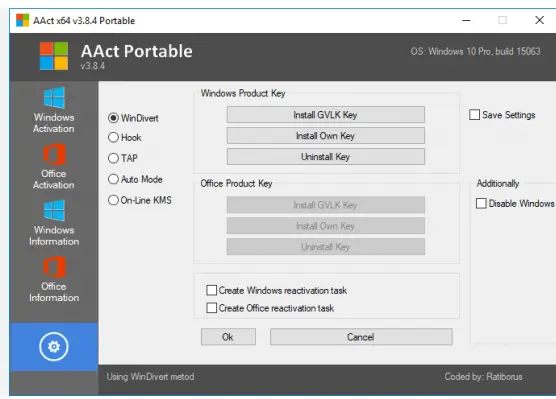The image size is (556, 399).
Task: Confirm with the Ok button
Action: click(228, 337)
